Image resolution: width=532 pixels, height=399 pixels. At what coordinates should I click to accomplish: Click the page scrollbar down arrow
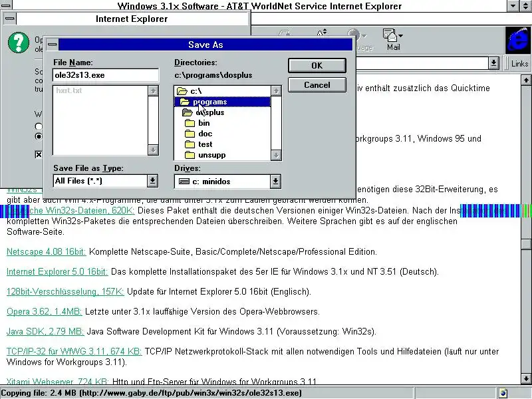pos(526,378)
